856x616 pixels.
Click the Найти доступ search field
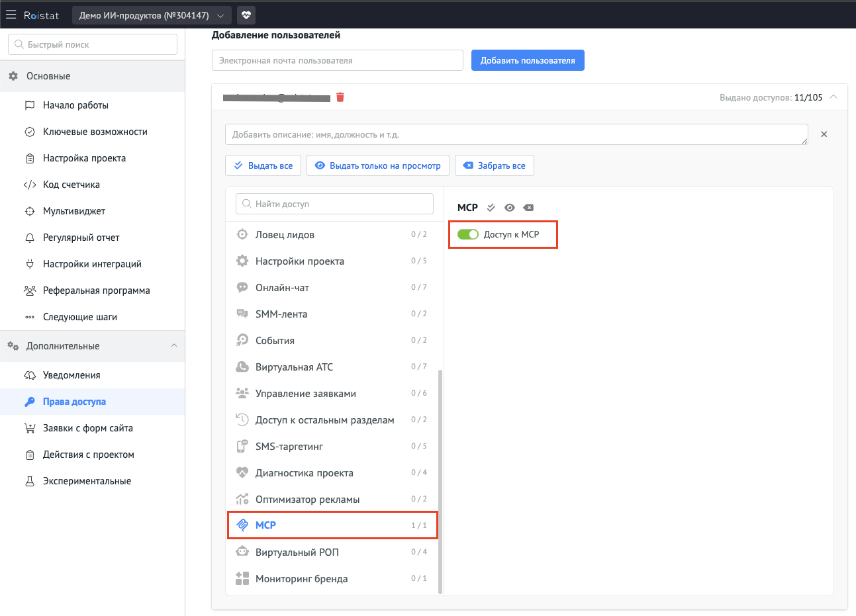(x=334, y=204)
